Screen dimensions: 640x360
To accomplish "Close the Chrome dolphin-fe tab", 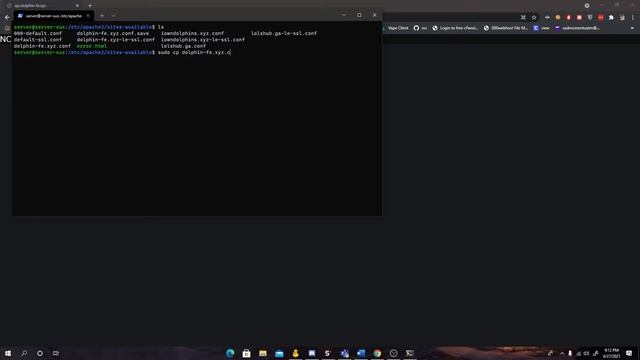I will (x=77, y=6).
